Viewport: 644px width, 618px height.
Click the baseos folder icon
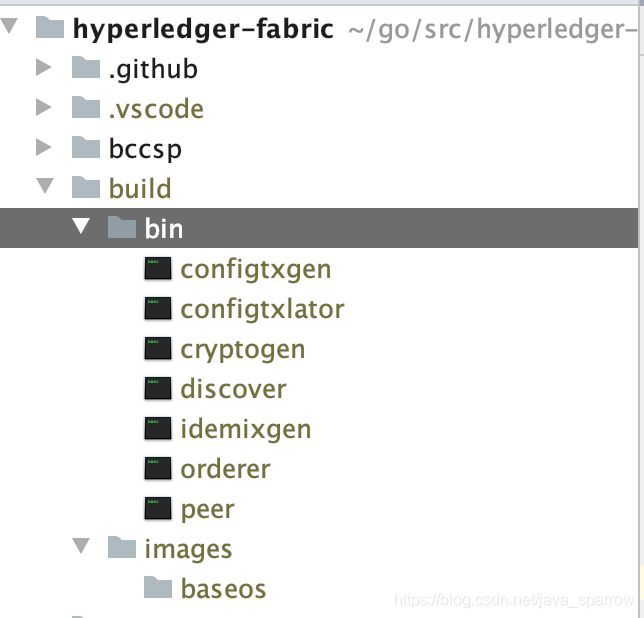(158, 587)
